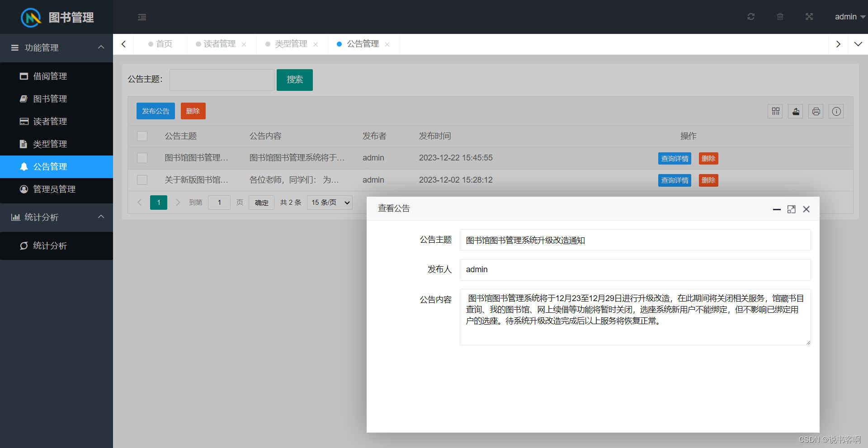Switch to the 首页 tab

point(160,44)
